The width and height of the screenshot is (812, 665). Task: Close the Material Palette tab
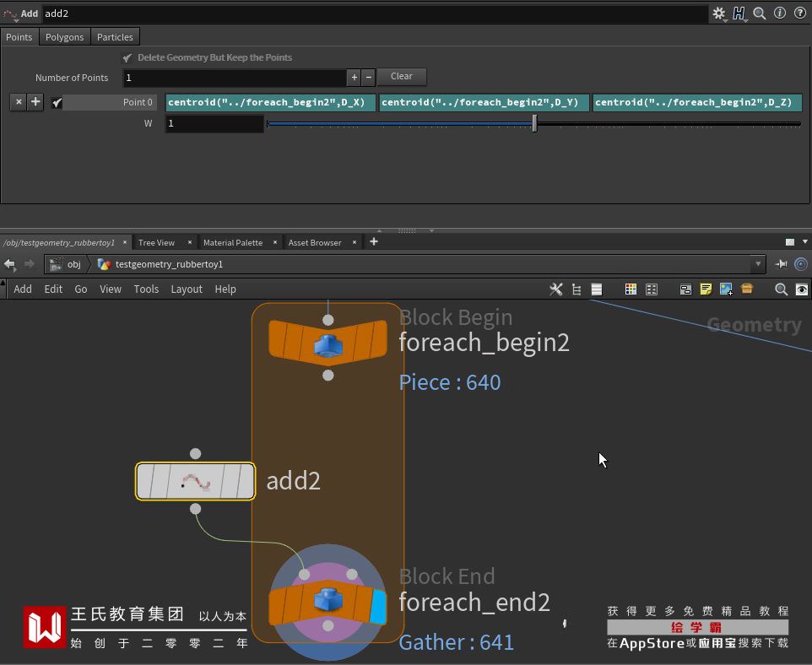coord(275,242)
